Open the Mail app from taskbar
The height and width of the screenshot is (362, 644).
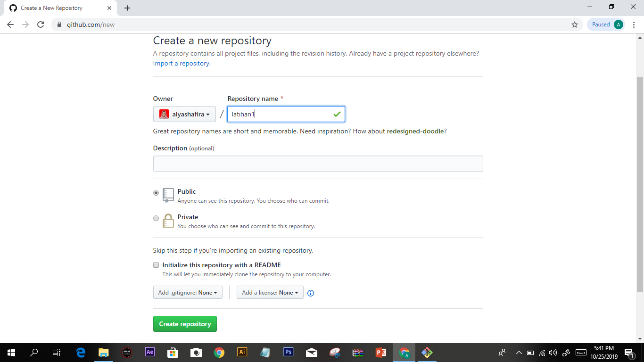click(311, 352)
